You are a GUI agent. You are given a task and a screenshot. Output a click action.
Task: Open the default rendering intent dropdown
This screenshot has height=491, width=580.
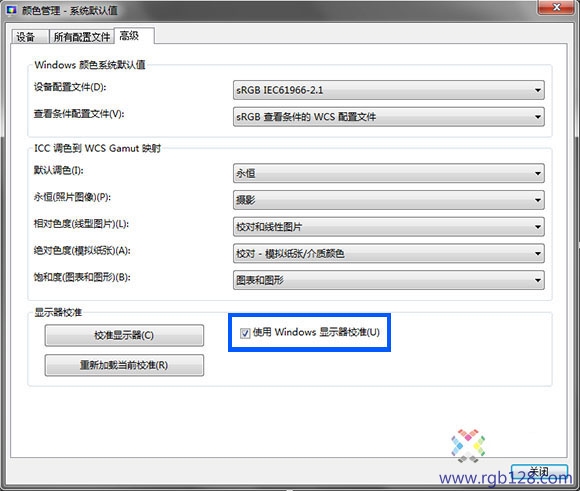click(388, 173)
